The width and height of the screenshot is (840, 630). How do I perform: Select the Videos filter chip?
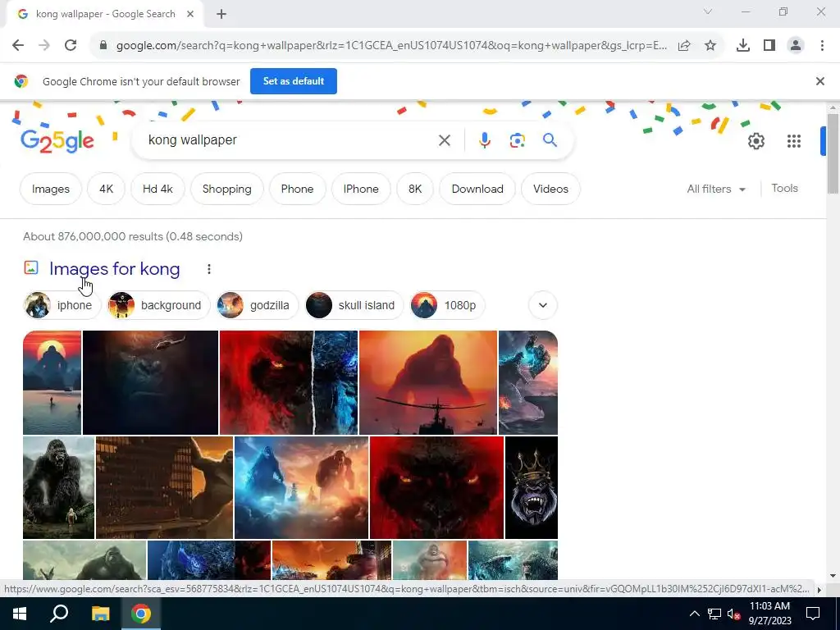pos(550,189)
